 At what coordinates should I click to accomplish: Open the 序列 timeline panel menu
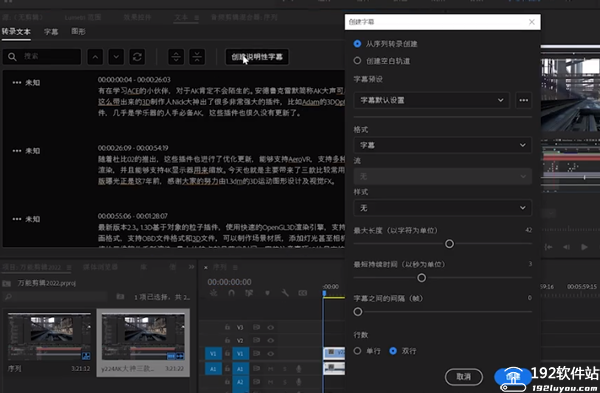235,267
